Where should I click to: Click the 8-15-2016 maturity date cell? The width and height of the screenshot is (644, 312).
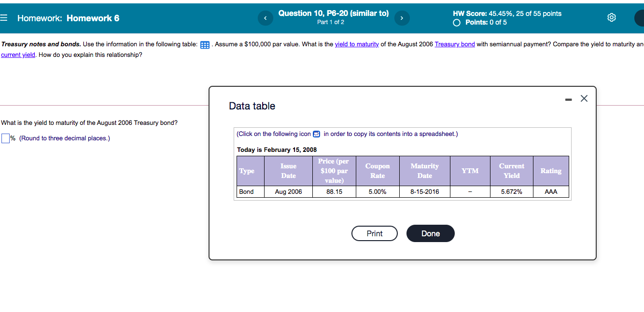(x=425, y=192)
